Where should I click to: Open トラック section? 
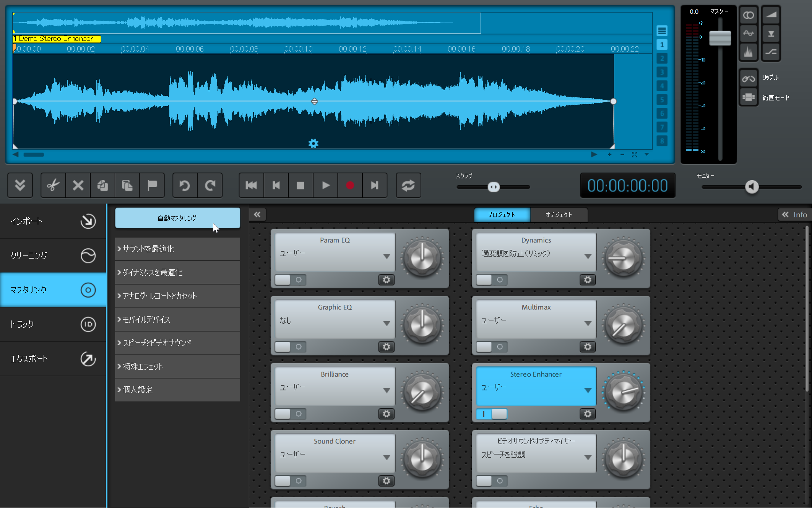click(x=53, y=324)
